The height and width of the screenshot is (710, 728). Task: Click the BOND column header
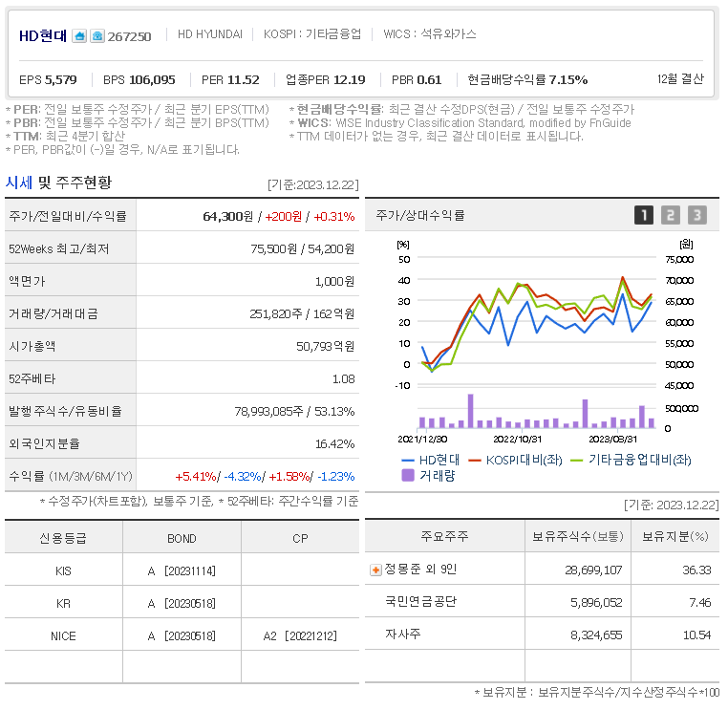(182, 539)
